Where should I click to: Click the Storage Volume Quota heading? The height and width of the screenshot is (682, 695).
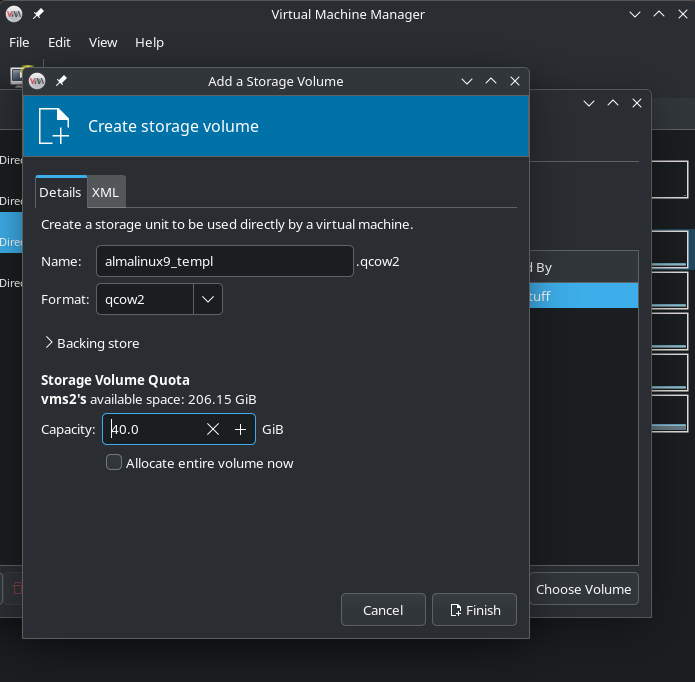click(115, 380)
